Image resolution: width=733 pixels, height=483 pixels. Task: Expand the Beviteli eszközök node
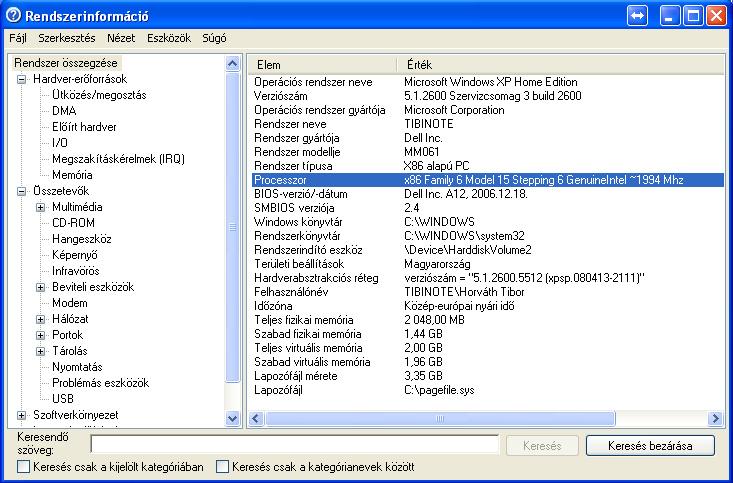pyautogui.click(x=41, y=287)
